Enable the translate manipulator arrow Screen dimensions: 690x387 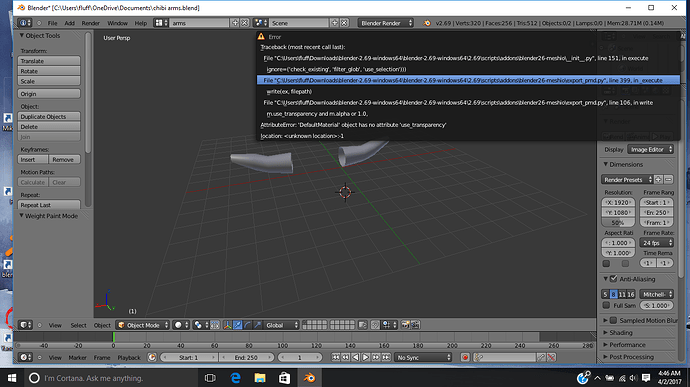point(238,325)
